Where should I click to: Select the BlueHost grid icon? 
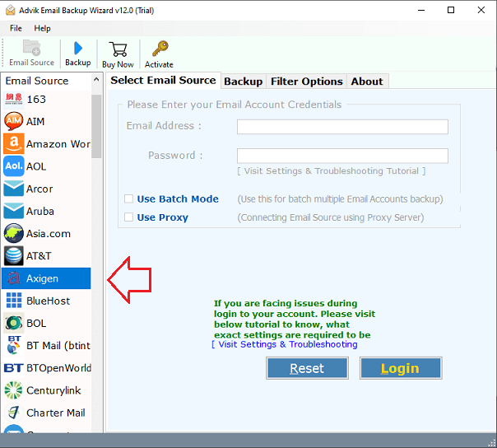pos(14,301)
